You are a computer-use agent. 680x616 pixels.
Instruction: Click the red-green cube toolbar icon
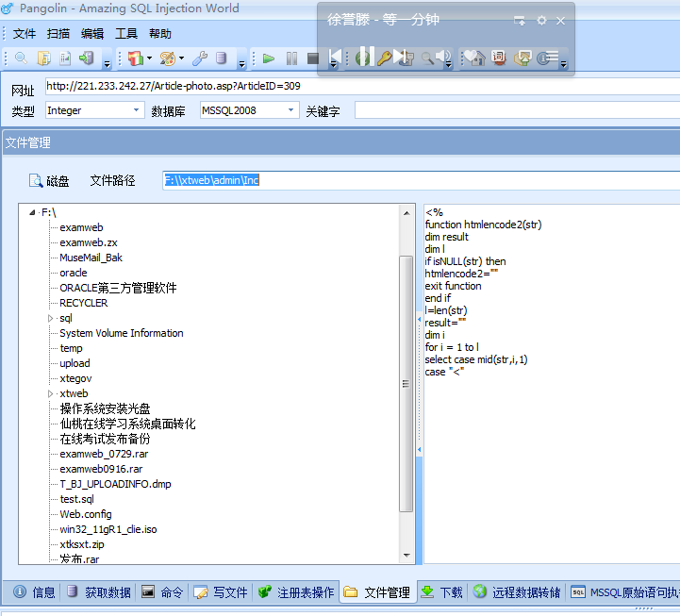point(136,58)
